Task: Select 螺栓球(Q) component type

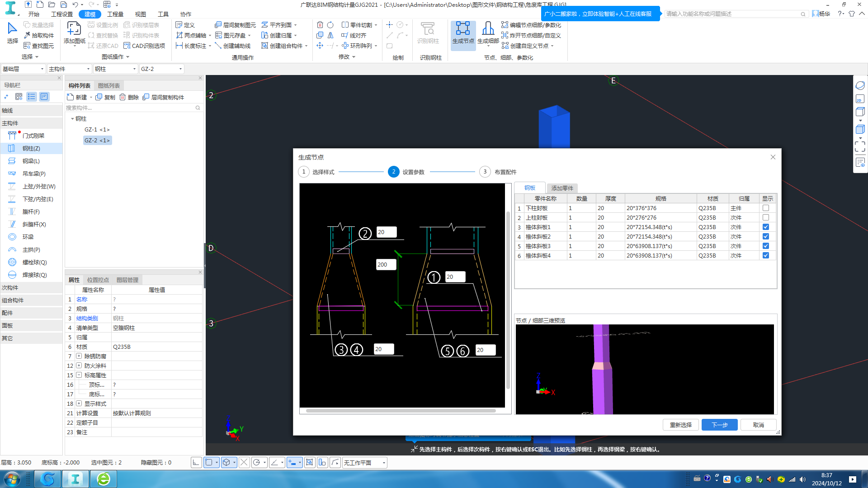Action: click(x=32, y=262)
